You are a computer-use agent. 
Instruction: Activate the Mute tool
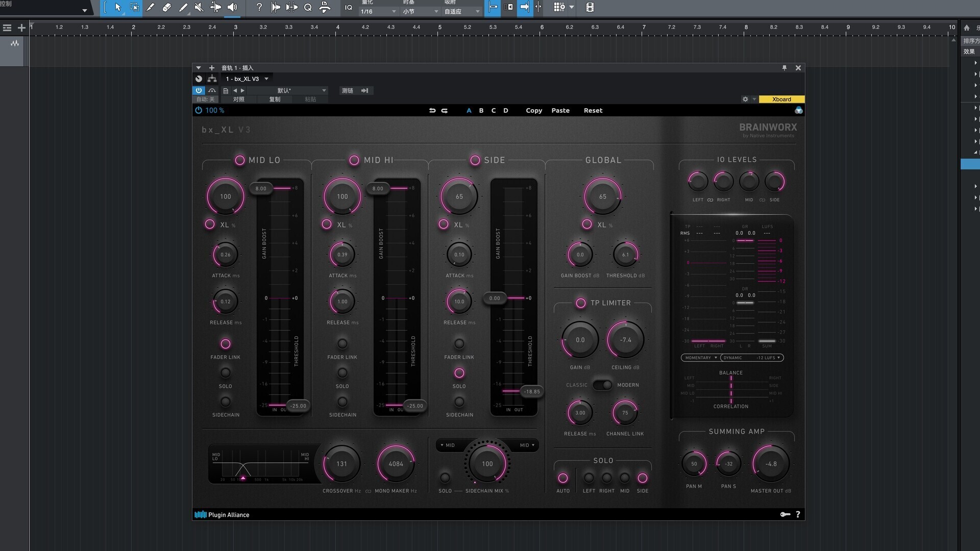199,7
